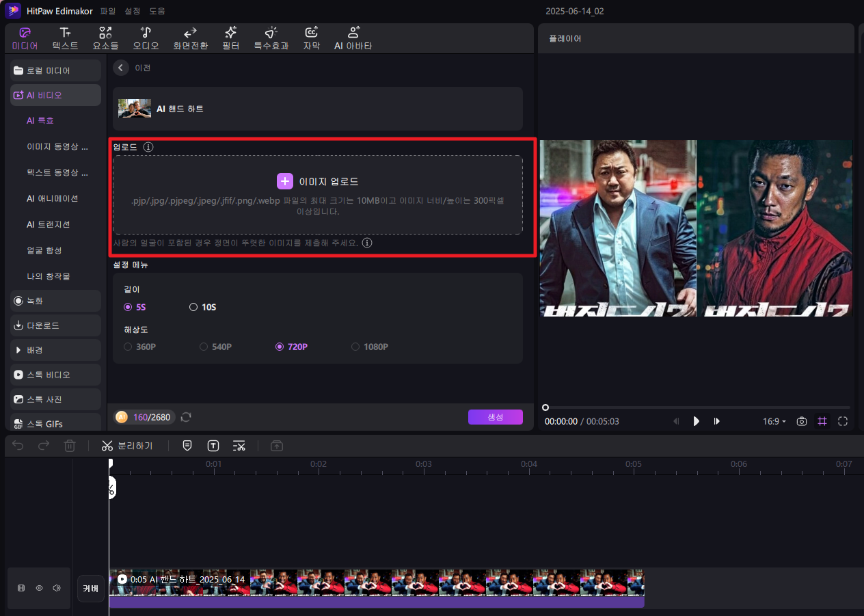Click the auto-cut scissors lines icon
This screenshot has height=616, width=864.
click(x=239, y=446)
